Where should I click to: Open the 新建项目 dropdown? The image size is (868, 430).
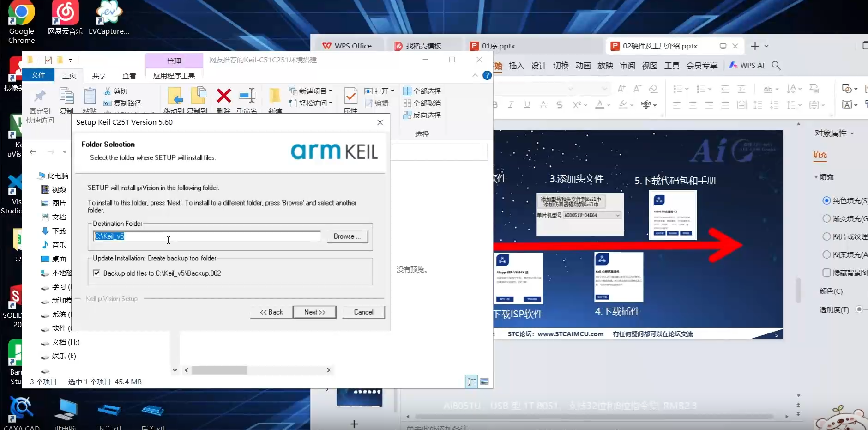coord(310,91)
